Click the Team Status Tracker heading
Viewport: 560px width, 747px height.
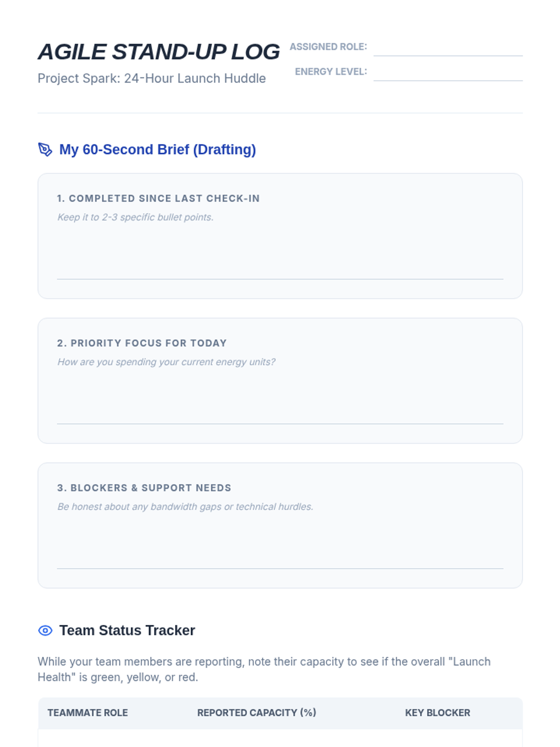(127, 630)
